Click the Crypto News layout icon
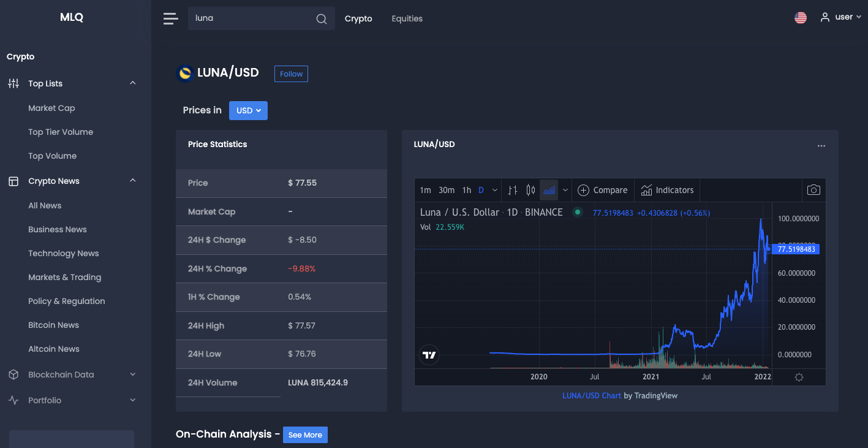The image size is (868, 448). coord(13,181)
